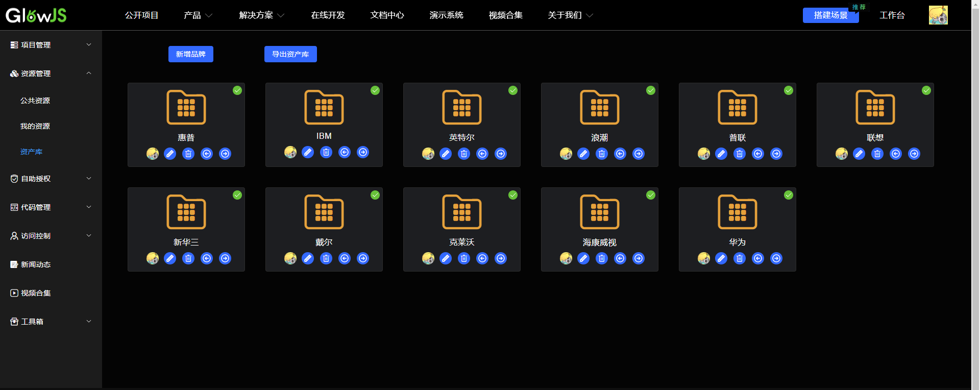
Task: Toggle the green check on 新华三 card
Action: tap(237, 195)
